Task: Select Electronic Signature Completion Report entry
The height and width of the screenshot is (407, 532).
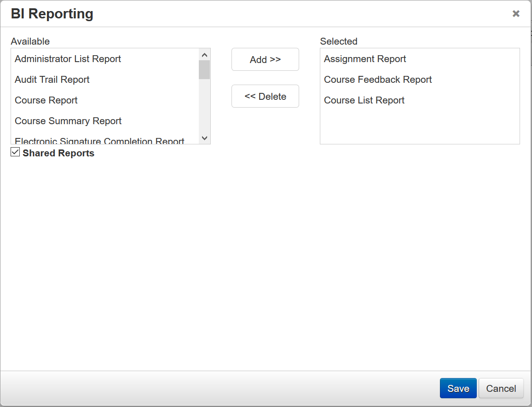Action: 99,141
